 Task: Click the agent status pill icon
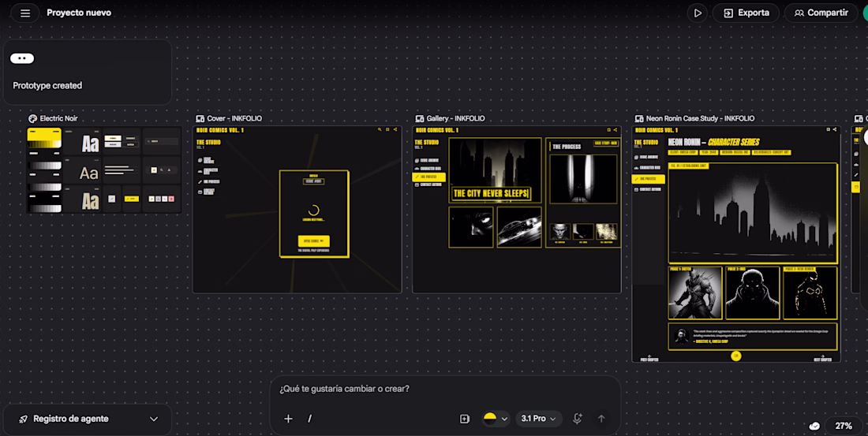coord(22,58)
